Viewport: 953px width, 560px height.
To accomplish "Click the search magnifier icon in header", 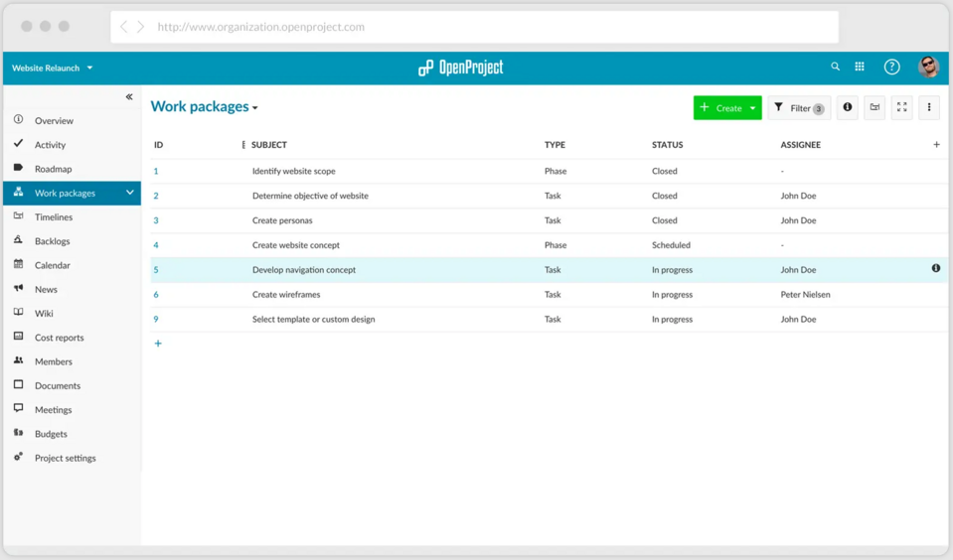I will pos(835,67).
